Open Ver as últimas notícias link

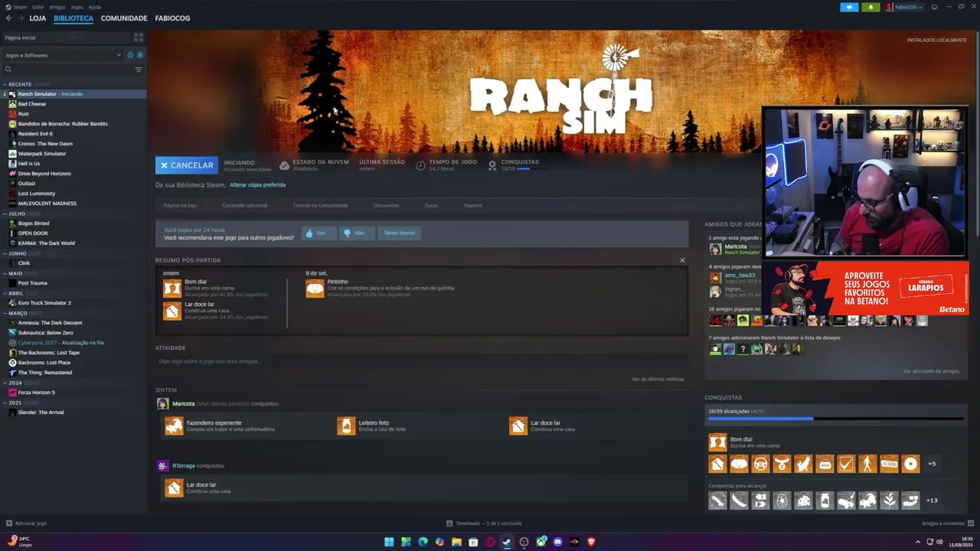(658, 379)
